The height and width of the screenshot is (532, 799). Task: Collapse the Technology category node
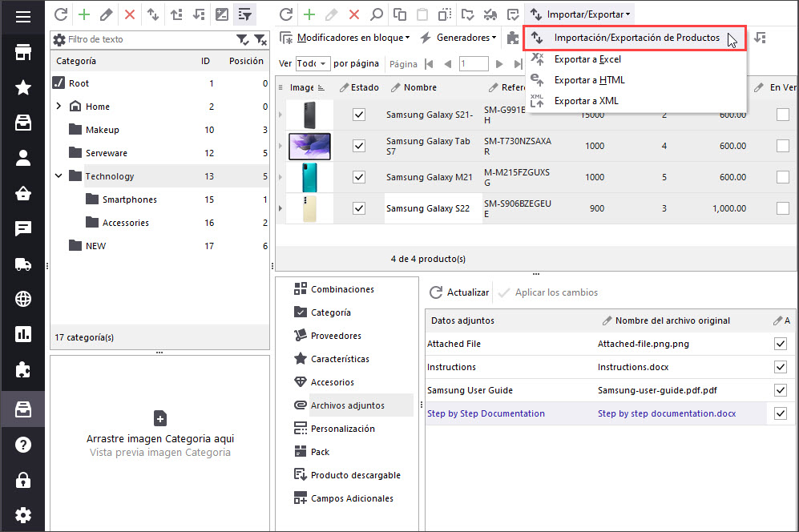59,175
